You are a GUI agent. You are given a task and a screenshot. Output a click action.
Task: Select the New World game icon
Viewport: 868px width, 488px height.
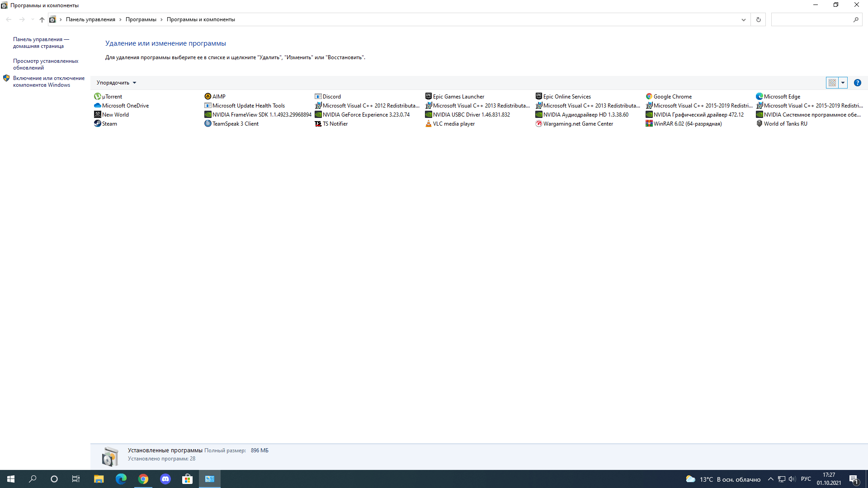click(97, 114)
